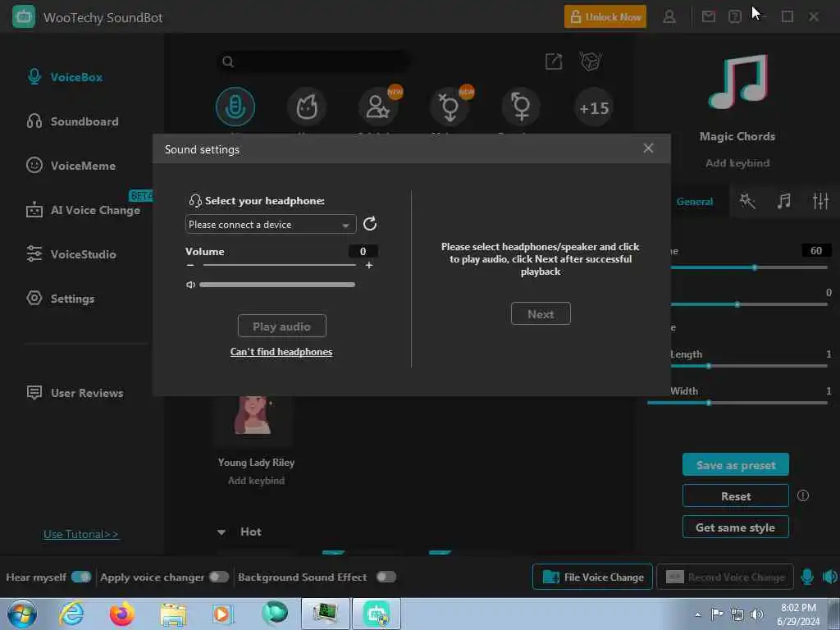Toggle the Hear myself switch
840x630 pixels.
click(x=81, y=577)
